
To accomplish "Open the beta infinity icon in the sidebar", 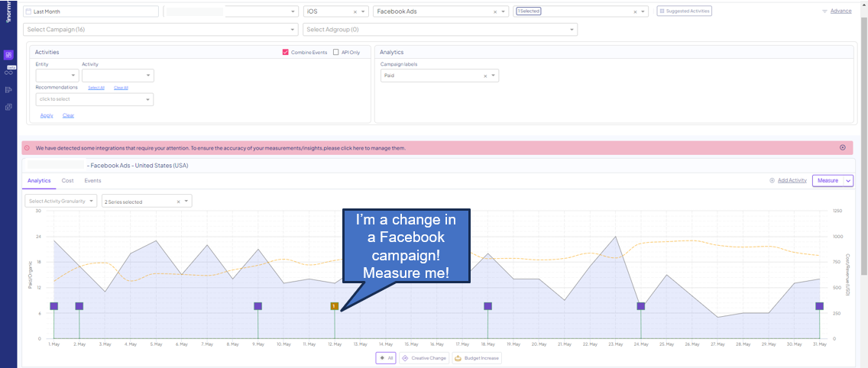I will coord(8,72).
